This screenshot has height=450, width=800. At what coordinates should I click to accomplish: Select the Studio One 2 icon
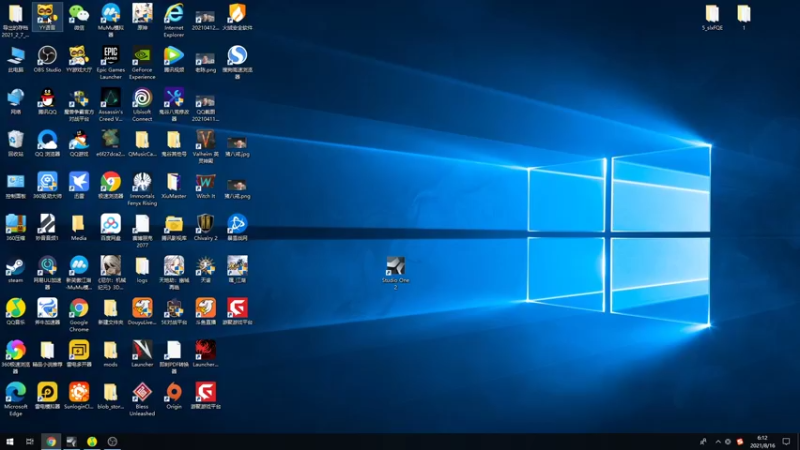(x=395, y=273)
